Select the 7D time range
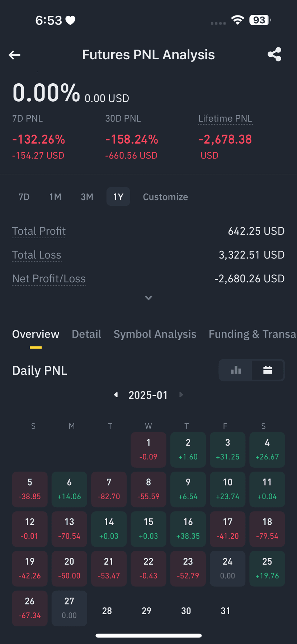 tap(24, 197)
